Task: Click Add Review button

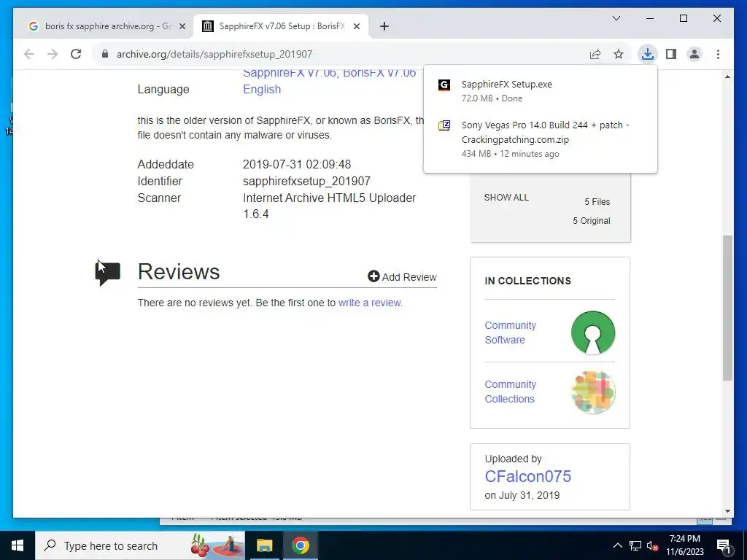Action: click(402, 276)
